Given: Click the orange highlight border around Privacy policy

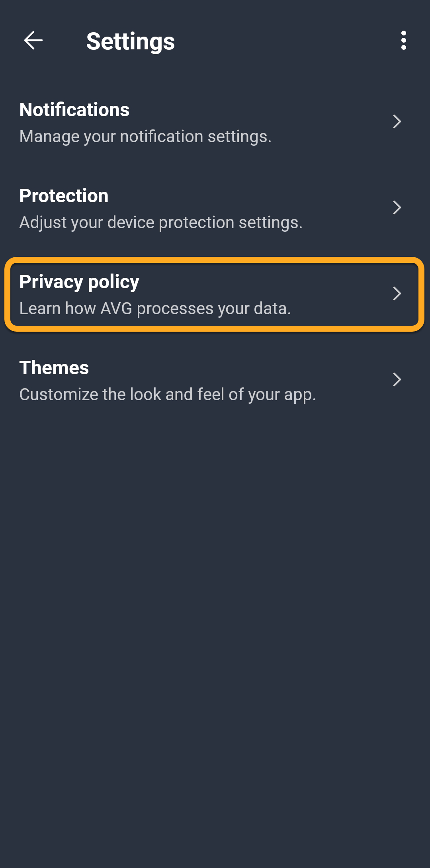Looking at the screenshot, I should [x=214, y=260].
